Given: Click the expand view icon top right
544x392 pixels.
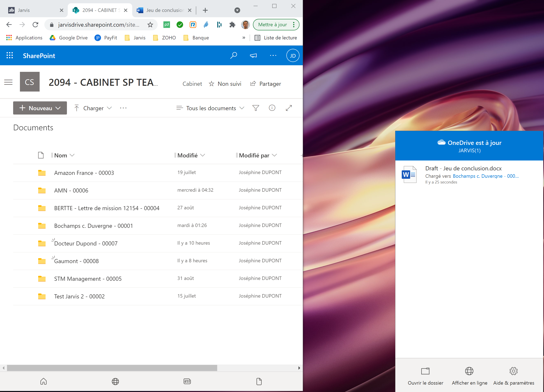Looking at the screenshot, I should coord(290,108).
